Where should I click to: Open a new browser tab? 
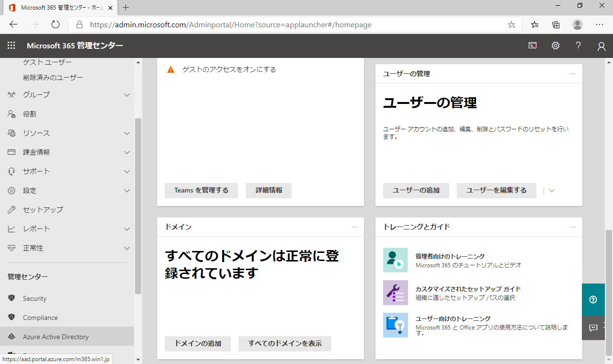tap(126, 8)
